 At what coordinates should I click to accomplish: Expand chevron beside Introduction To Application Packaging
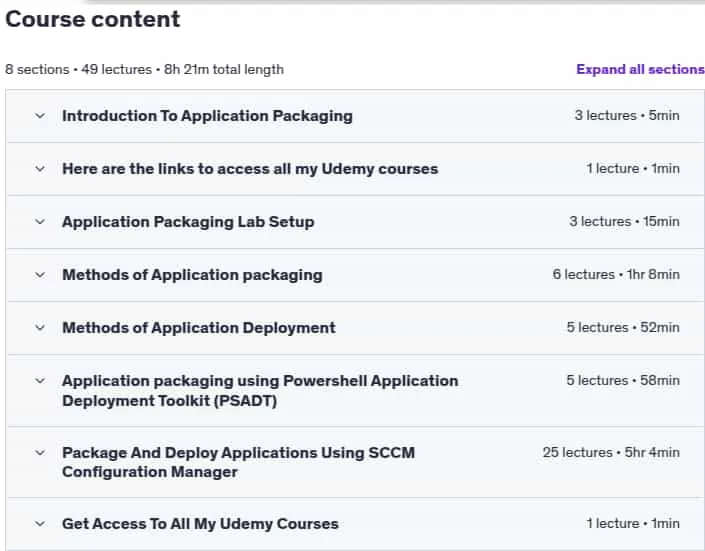pyautogui.click(x=40, y=116)
